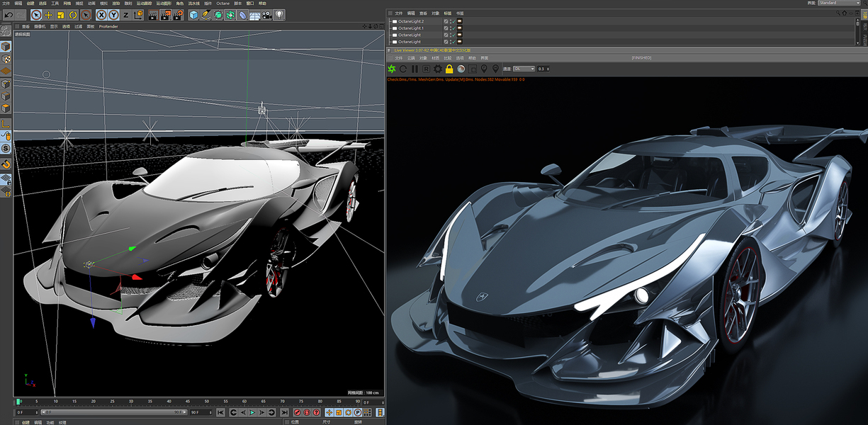Viewport: 868px width, 425px height.
Task: Click the Live Viewer render region R icon
Action: pos(426,69)
